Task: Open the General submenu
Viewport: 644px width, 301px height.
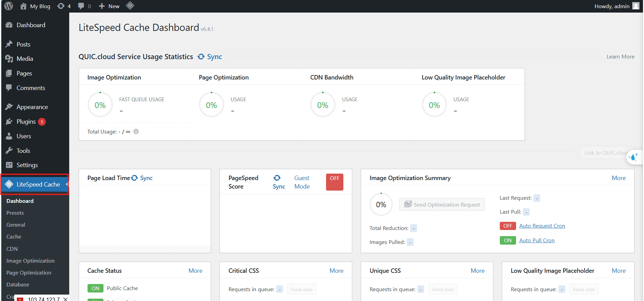Action: [x=16, y=225]
